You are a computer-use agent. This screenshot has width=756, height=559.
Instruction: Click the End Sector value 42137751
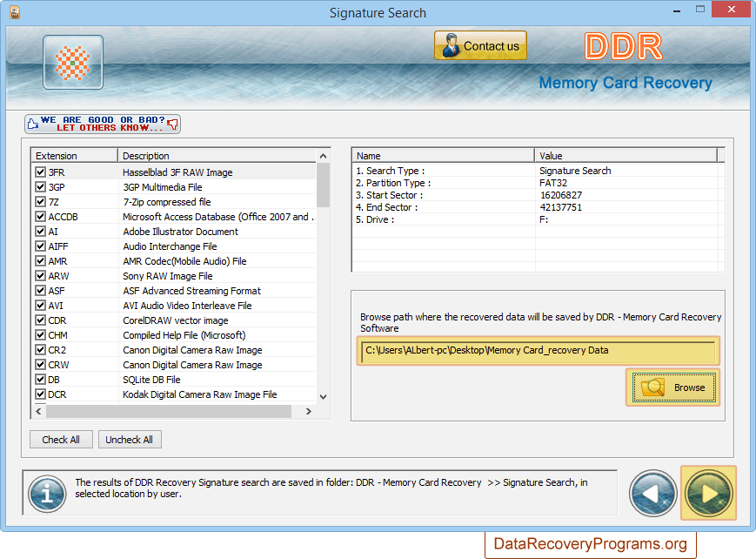pyautogui.click(x=561, y=207)
